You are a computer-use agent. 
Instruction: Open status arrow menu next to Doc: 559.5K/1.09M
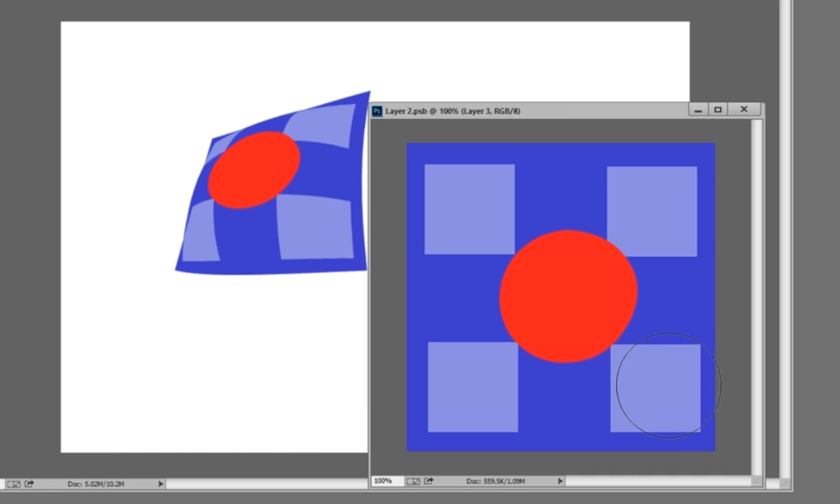(561, 481)
